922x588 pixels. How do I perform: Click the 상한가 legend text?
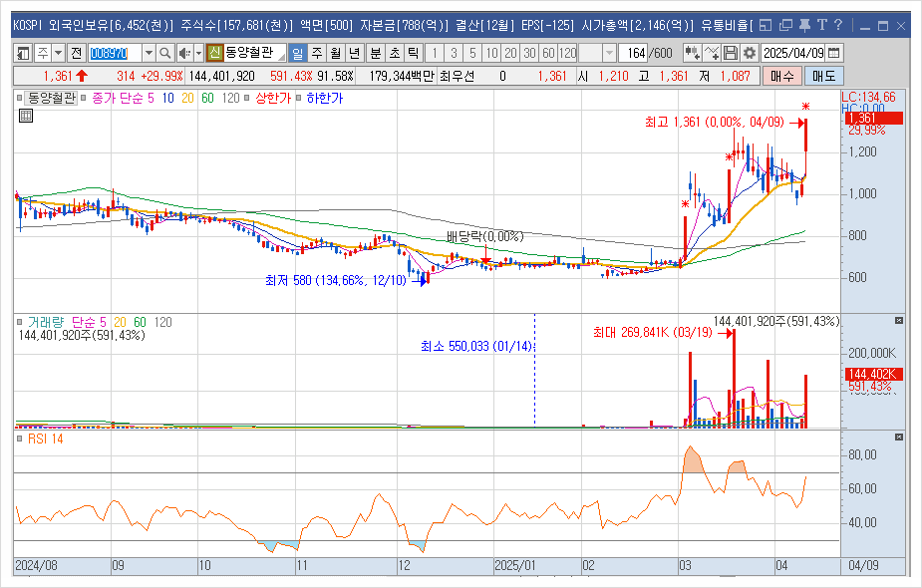(273, 99)
